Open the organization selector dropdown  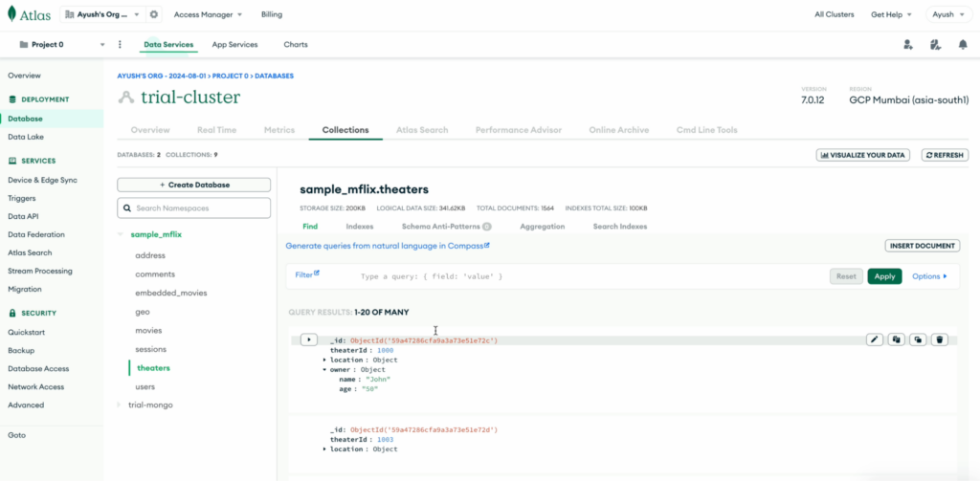[x=102, y=14]
